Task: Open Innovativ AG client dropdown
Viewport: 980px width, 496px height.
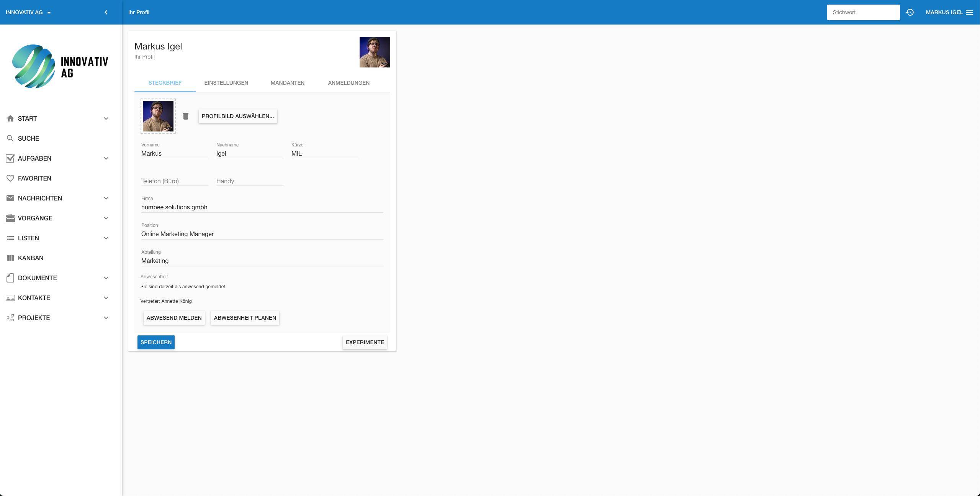Action: pos(28,12)
